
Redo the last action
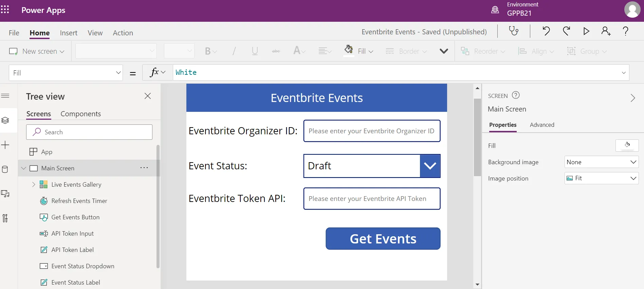(566, 31)
